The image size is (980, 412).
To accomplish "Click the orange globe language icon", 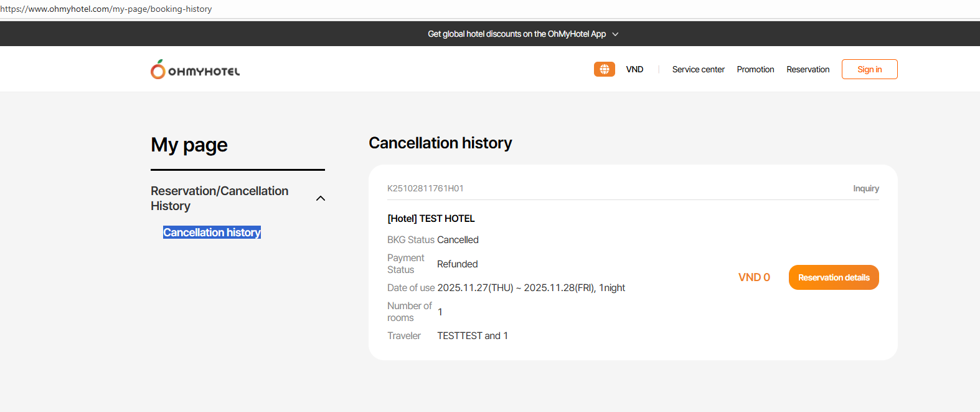I will (x=604, y=69).
